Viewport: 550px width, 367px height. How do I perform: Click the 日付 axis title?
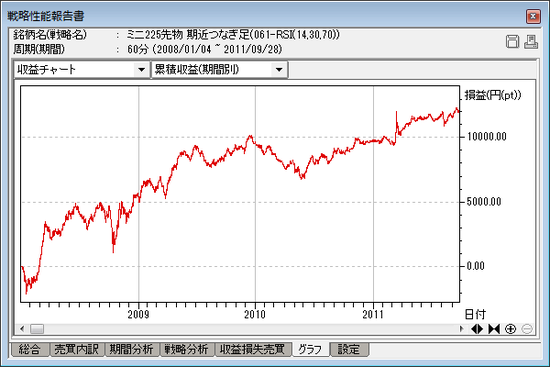point(475,314)
